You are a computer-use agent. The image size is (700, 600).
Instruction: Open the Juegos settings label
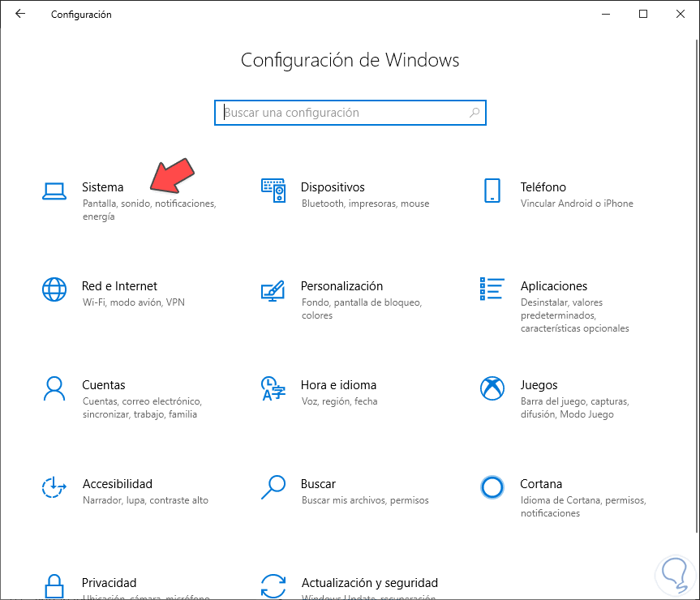tap(539, 385)
